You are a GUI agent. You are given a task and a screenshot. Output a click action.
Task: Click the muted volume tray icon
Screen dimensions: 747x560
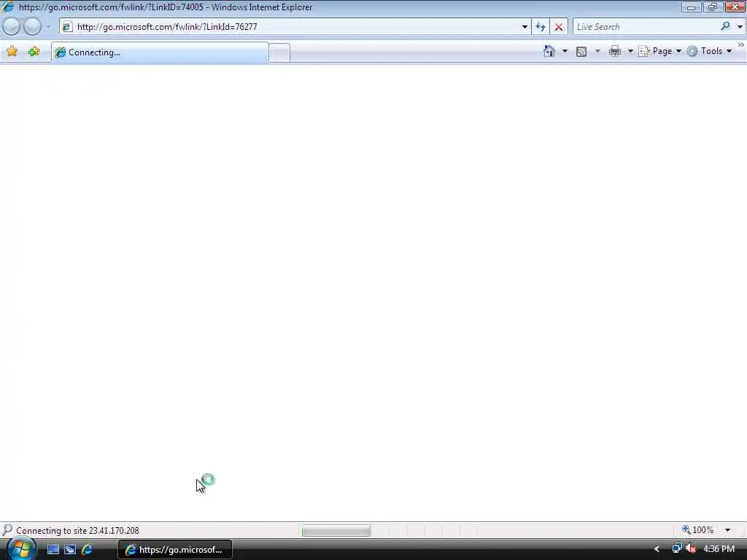pyautogui.click(x=691, y=549)
